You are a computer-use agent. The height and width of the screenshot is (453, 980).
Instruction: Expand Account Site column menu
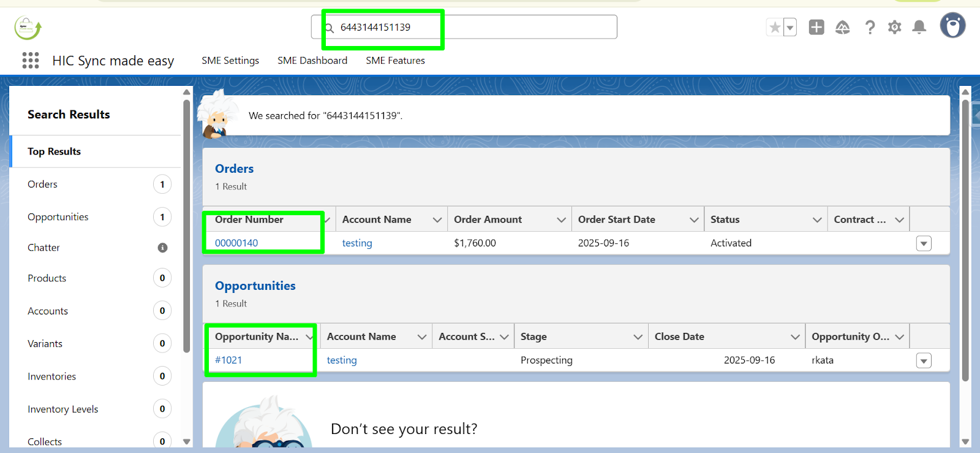(x=504, y=337)
